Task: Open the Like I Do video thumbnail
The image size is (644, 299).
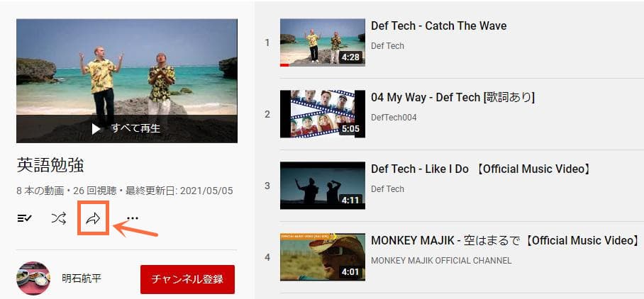Action: click(x=323, y=186)
